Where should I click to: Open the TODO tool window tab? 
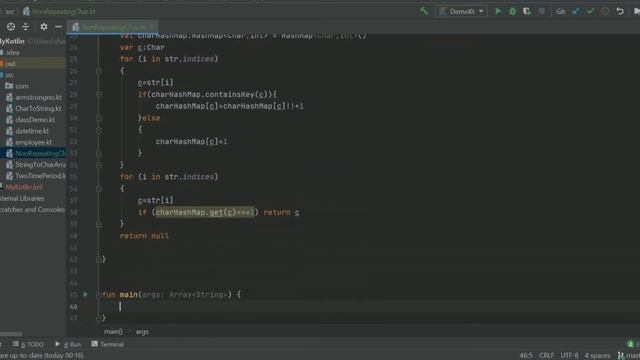[28, 344]
